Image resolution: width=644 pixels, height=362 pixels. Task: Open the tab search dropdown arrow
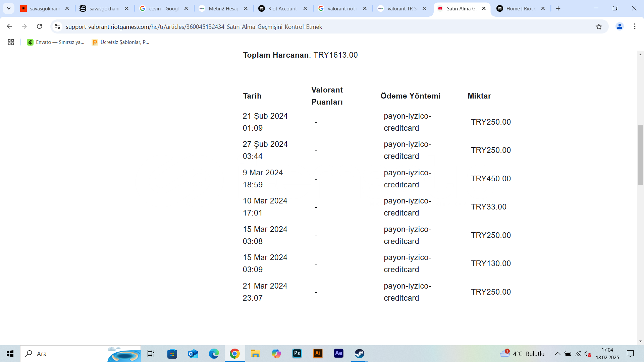tap(9, 8)
